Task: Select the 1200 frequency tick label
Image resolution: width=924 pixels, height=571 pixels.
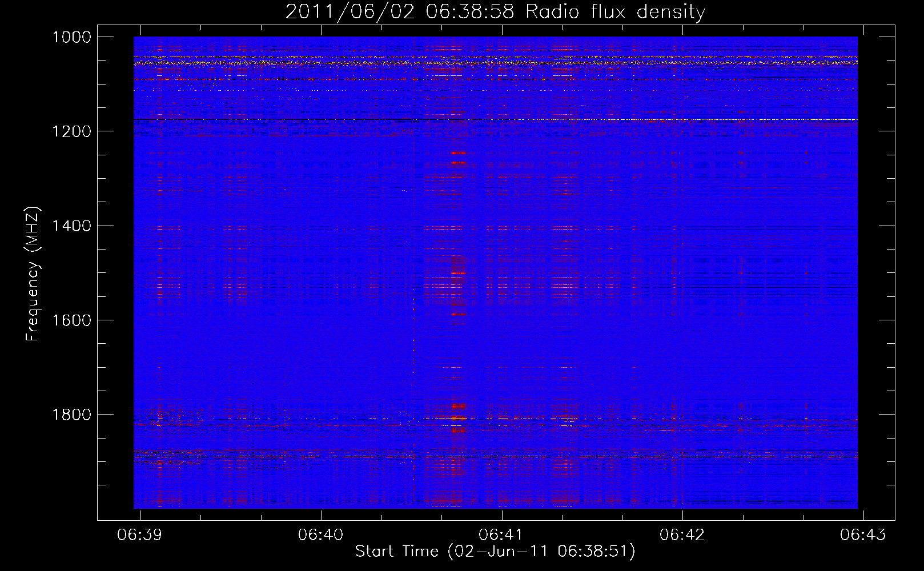Action: coord(72,131)
